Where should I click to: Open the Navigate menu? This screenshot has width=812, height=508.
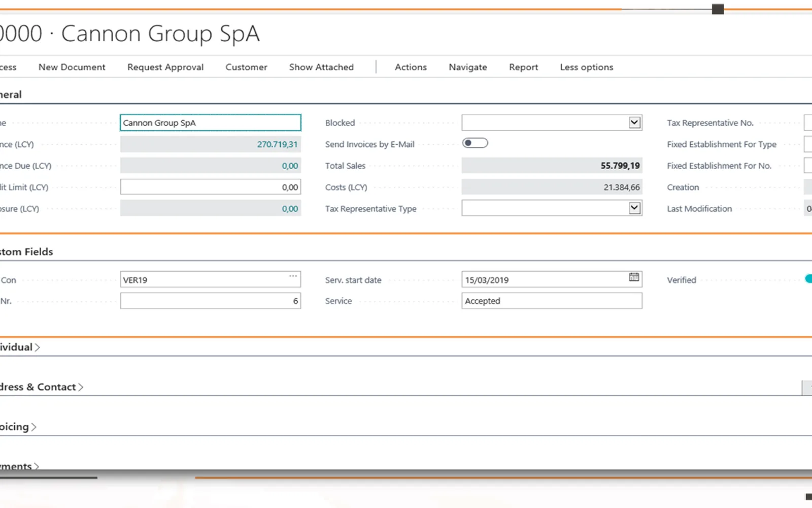[x=468, y=67]
